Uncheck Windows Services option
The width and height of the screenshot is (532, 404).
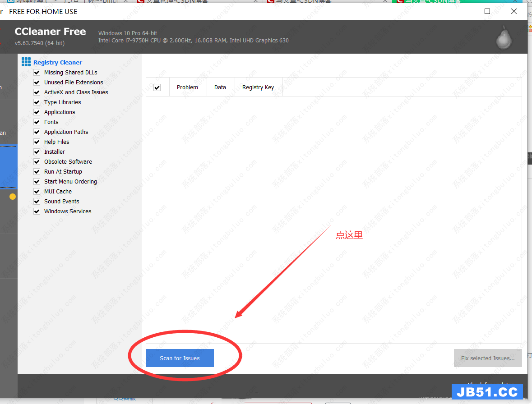click(x=37, y=211)
